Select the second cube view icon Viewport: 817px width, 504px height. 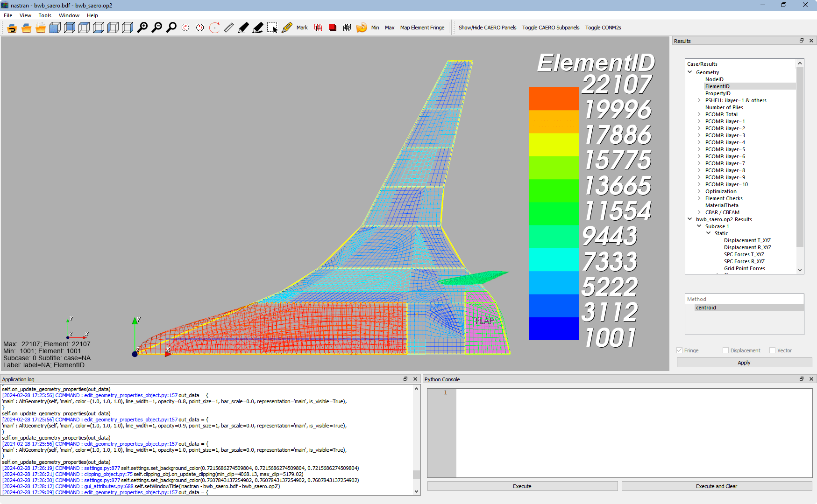(x=70, y=28)
